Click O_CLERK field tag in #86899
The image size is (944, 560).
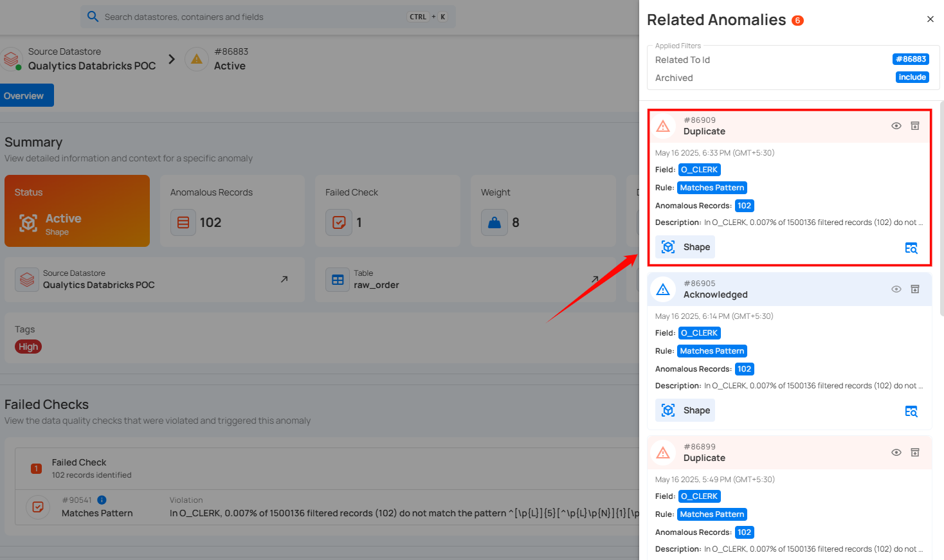(700, 496)
